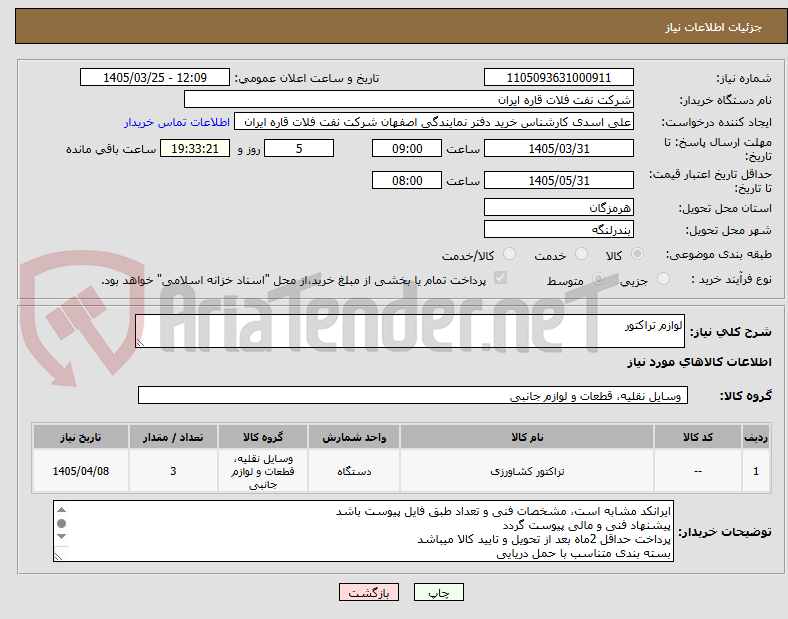The width and height of the screenshot is (788, 619).
Task: Click the delivery city field بندرلنگه
Action: point(559,229)
